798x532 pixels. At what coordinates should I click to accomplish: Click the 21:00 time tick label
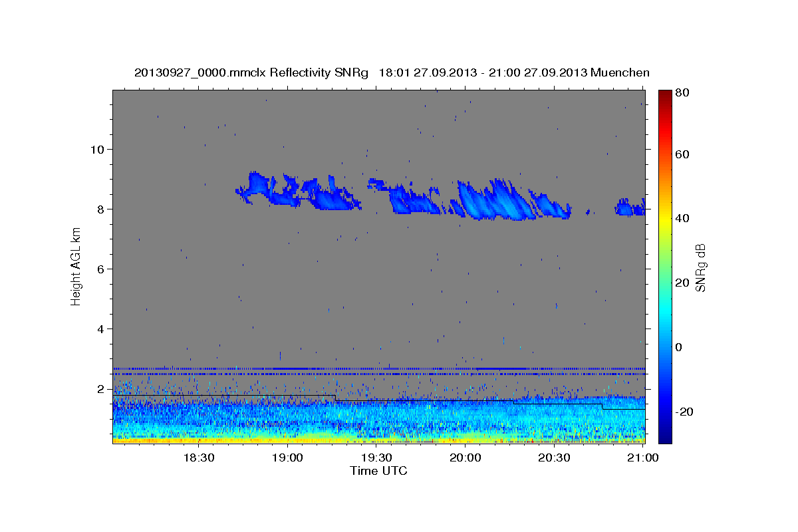(x=643, y=458)
